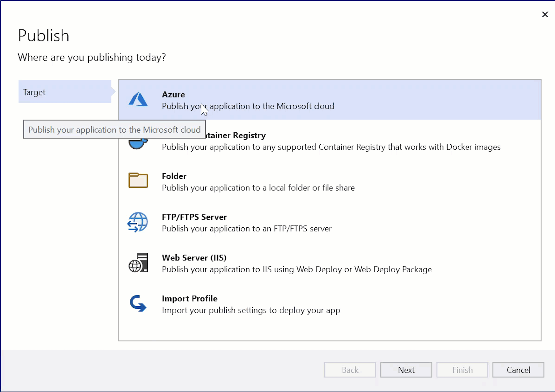
Task: Click the Next button
Action: tap(406, 370)
